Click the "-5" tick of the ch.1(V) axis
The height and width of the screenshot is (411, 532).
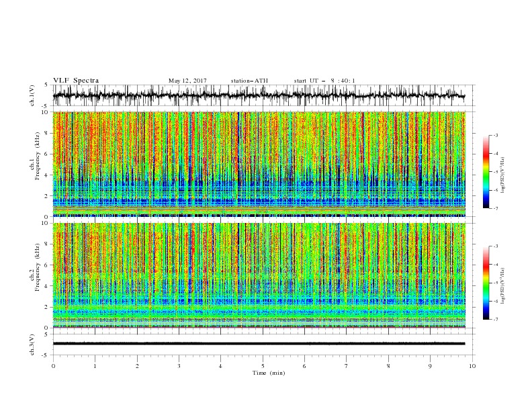coord(46,106)
